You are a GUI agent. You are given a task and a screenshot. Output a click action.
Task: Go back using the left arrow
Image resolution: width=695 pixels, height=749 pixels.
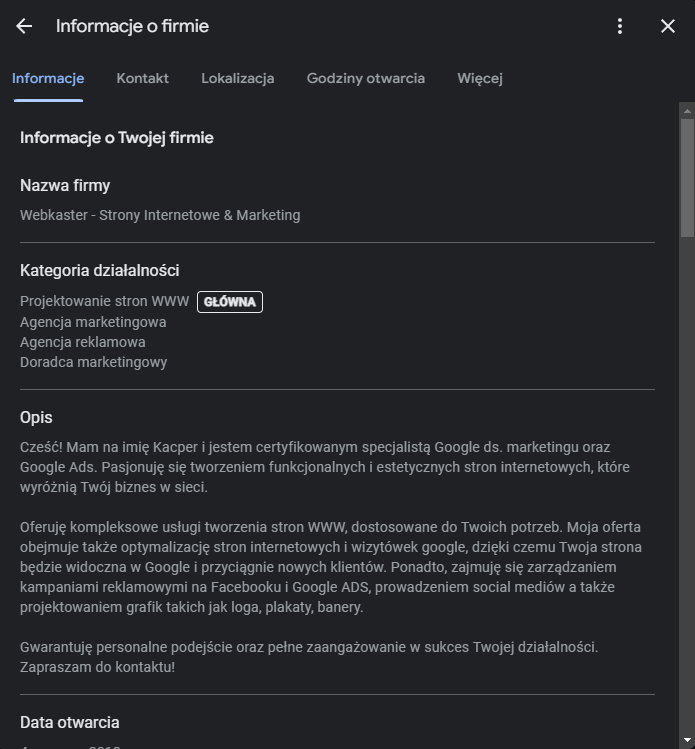24,26
